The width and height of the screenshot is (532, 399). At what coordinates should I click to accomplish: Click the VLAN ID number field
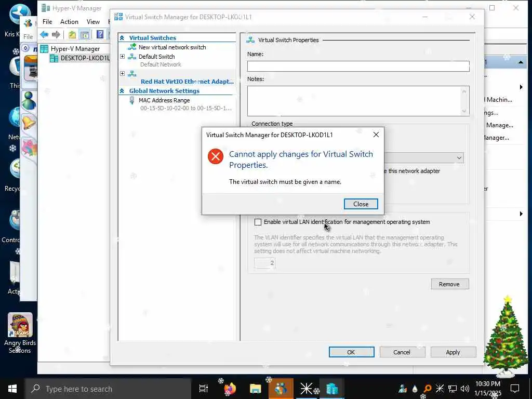point(264,263)
